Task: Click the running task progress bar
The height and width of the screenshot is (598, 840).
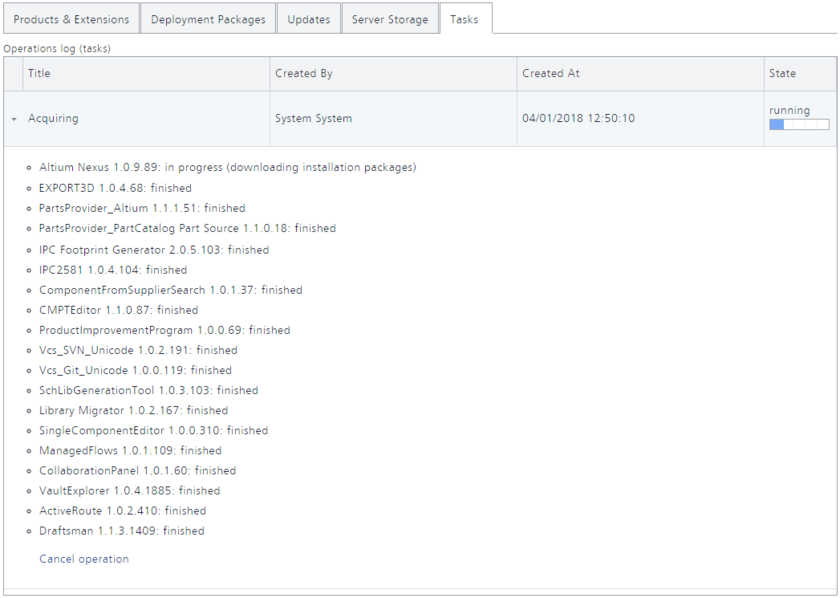Action: point(799,124)
